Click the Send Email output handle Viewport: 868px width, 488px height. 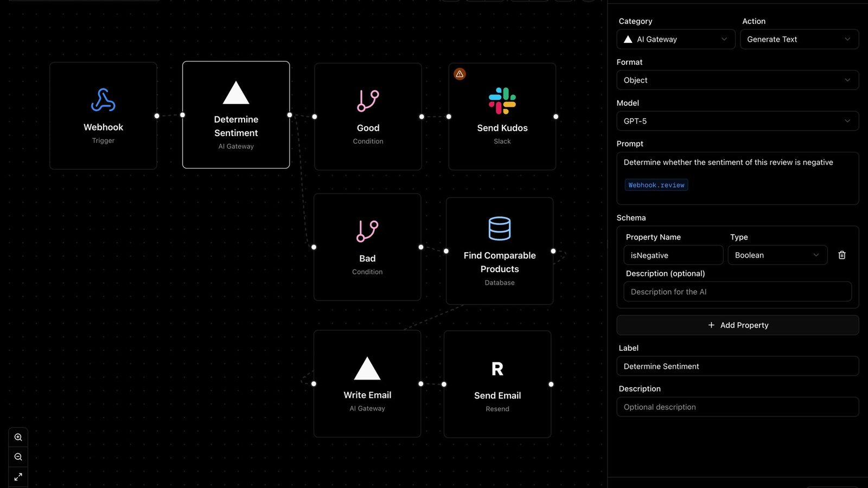[551, 384]
